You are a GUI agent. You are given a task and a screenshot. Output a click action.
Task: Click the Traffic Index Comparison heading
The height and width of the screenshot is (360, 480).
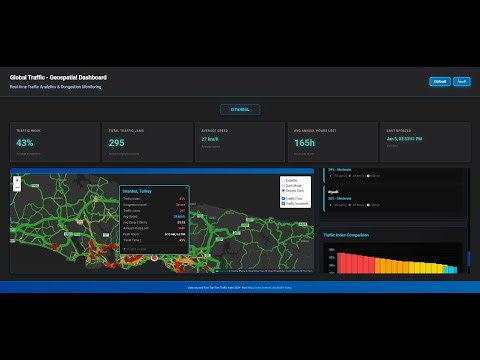[346, 235]
